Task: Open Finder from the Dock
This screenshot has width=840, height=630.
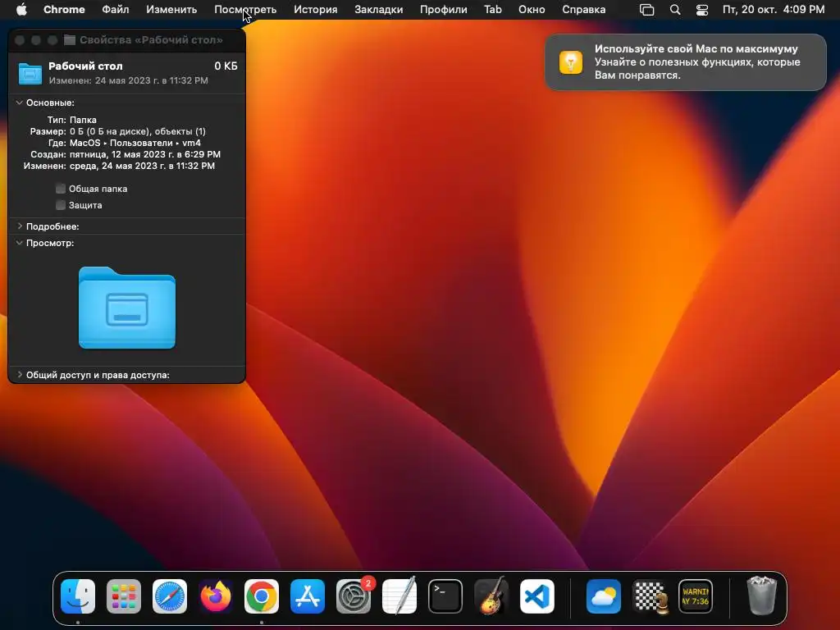Action: point(78,596)
